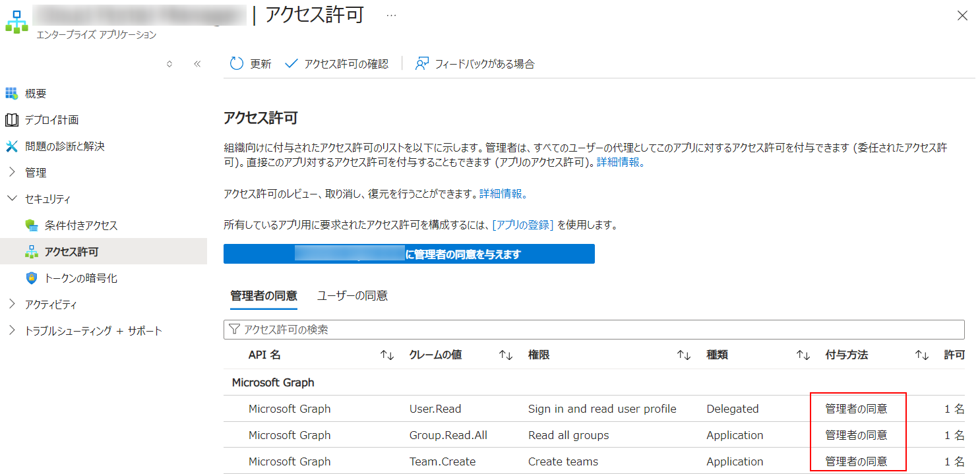Click the 概要 grid icon
Screen dimensions: 980x474
click(11, 94)
